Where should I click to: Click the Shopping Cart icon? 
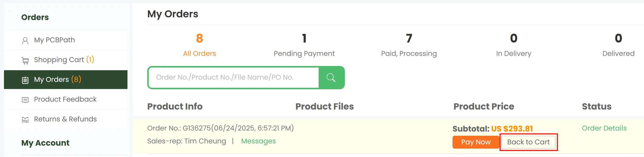coord(25,60)
